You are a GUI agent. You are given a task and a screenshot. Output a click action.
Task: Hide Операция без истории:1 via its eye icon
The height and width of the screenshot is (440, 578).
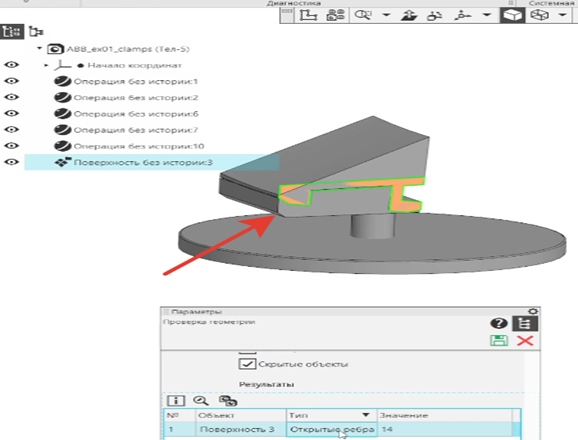click(11, 81)
